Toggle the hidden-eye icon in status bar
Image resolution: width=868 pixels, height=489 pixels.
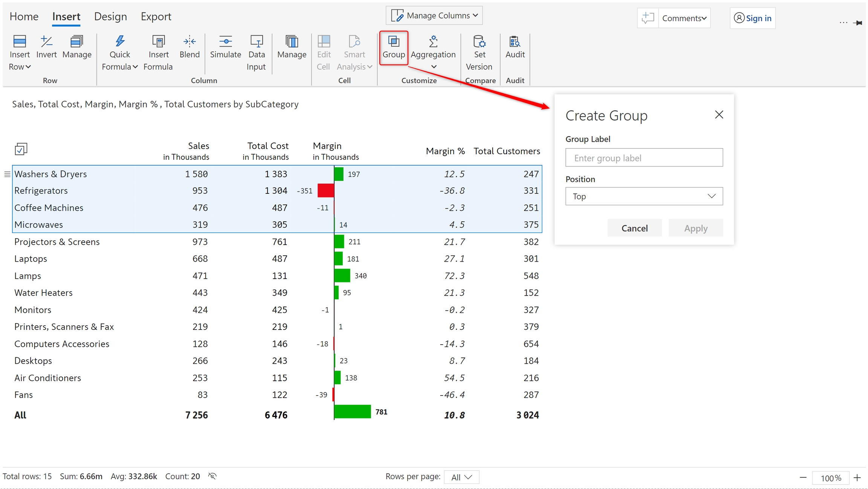coord(212,476)
